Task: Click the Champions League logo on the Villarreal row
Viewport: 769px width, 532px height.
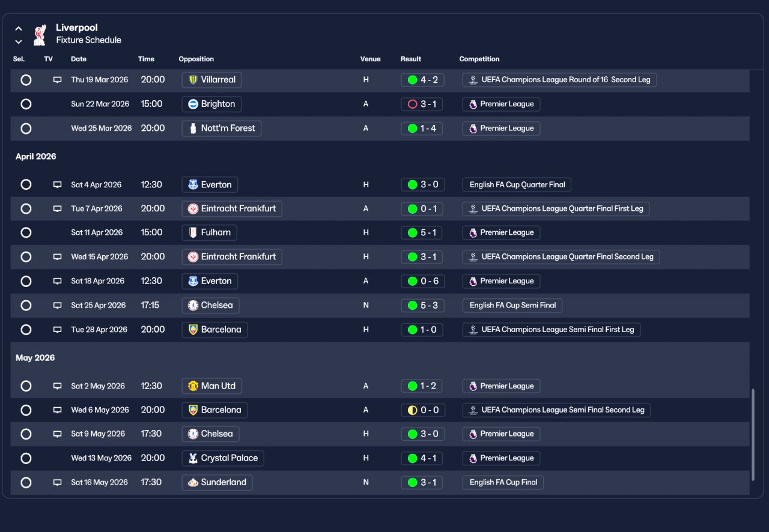Action: coord(473,80)
